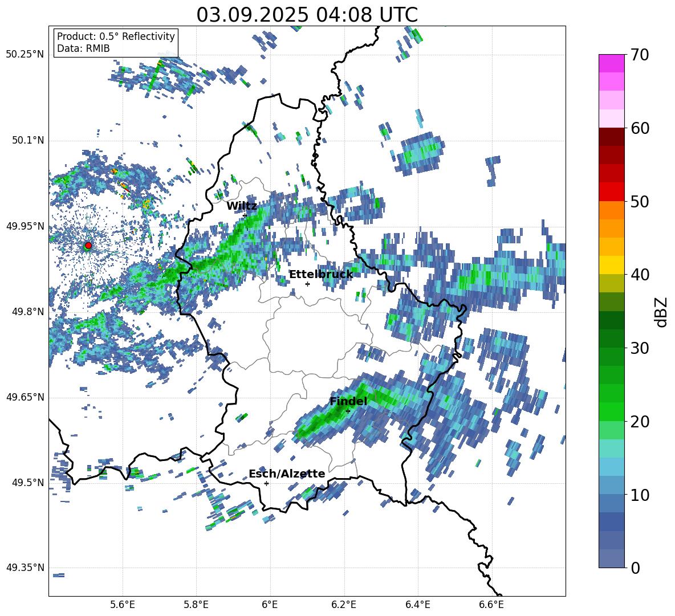The height and width of the screenshot is (616, 675).
Task: Click the magenta colorbar segment just below 70
Action: [611, 64]
